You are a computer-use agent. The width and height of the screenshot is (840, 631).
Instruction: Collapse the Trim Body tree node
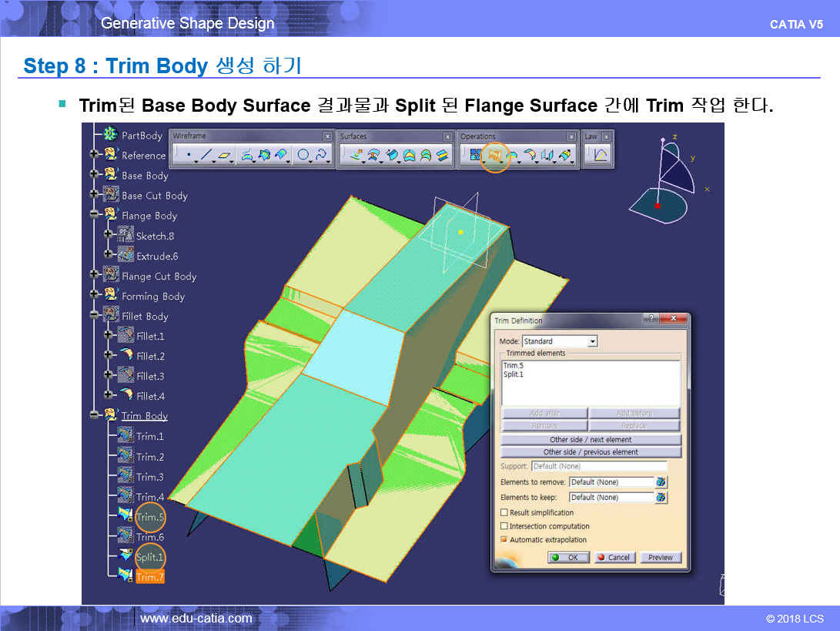pyautogui.click(x=95, y=415)
